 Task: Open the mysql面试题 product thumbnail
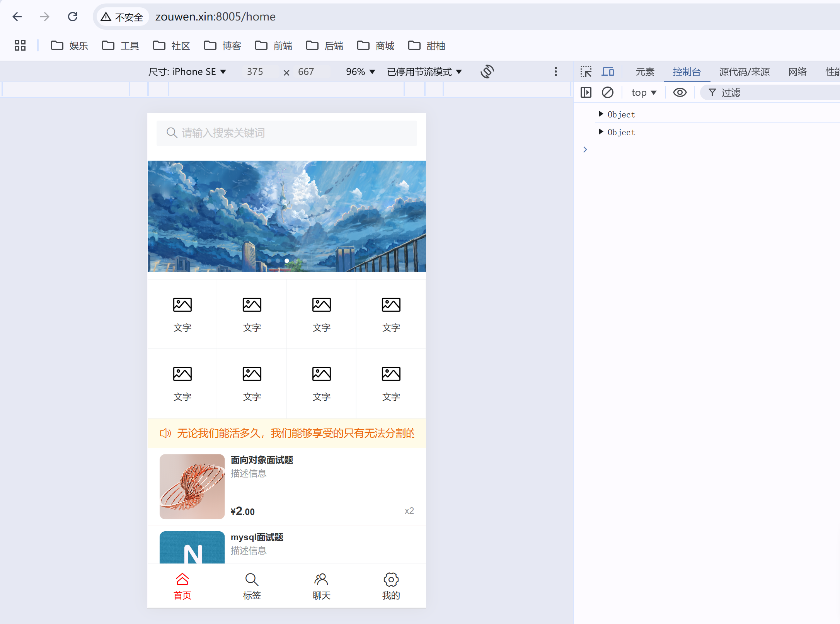192,547
